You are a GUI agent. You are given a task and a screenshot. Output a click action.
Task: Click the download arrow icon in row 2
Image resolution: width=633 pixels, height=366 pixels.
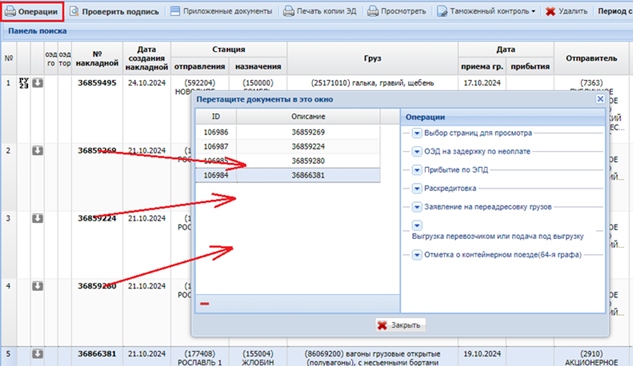[38, 151]
